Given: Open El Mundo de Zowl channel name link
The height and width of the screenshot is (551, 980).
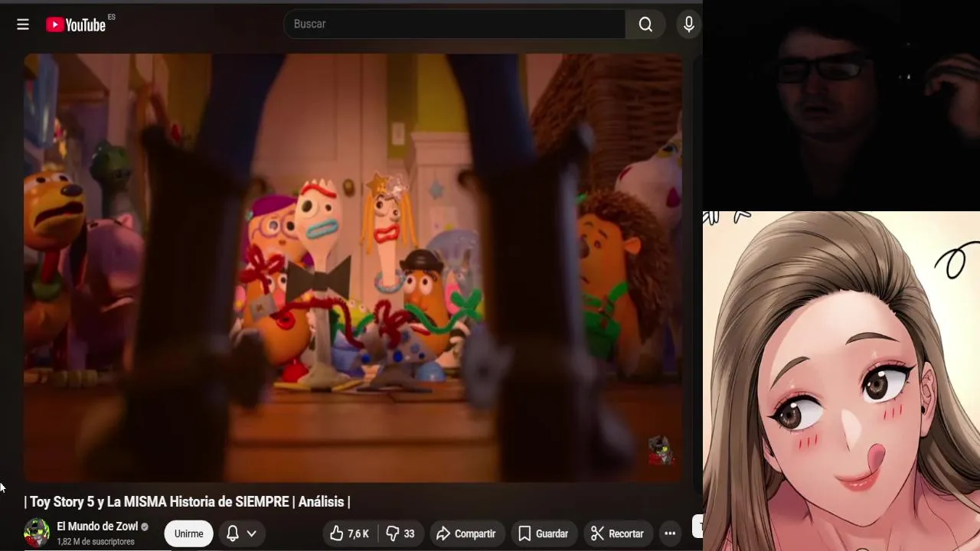Looking at the screenshot, I should click(97, 527).
